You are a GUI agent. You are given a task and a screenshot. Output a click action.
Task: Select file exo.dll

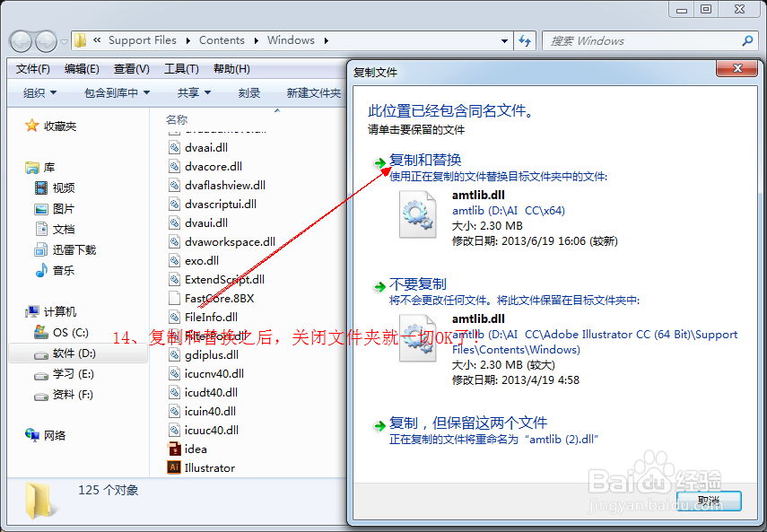[194, 261]
